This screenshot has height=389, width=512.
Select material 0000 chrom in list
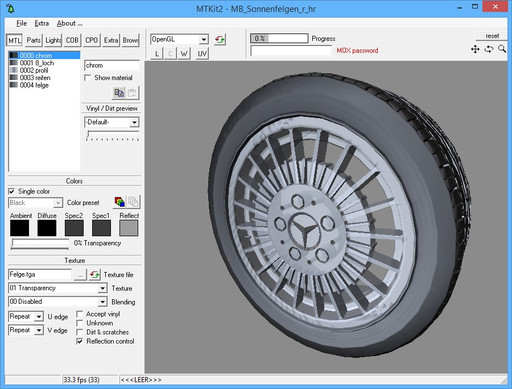coord(44,55)
